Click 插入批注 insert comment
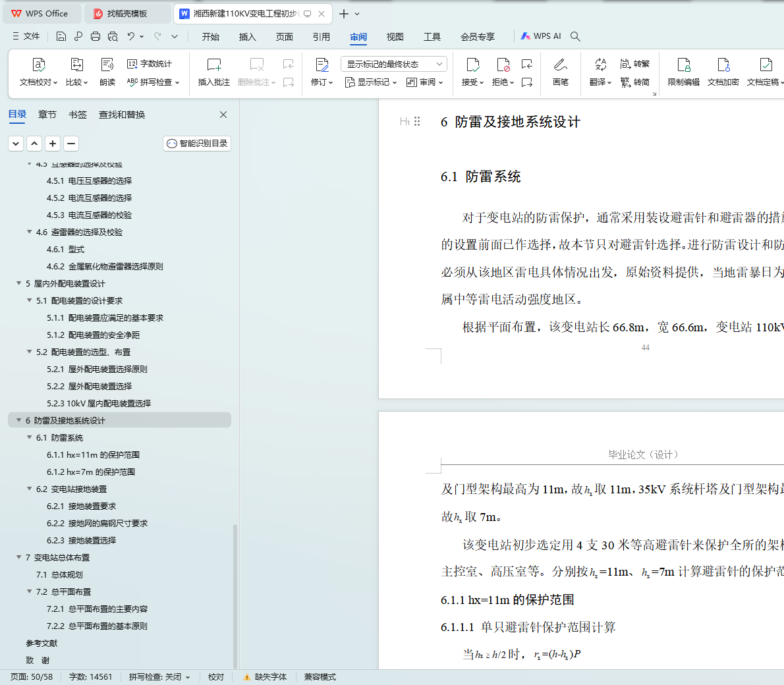 214,72
